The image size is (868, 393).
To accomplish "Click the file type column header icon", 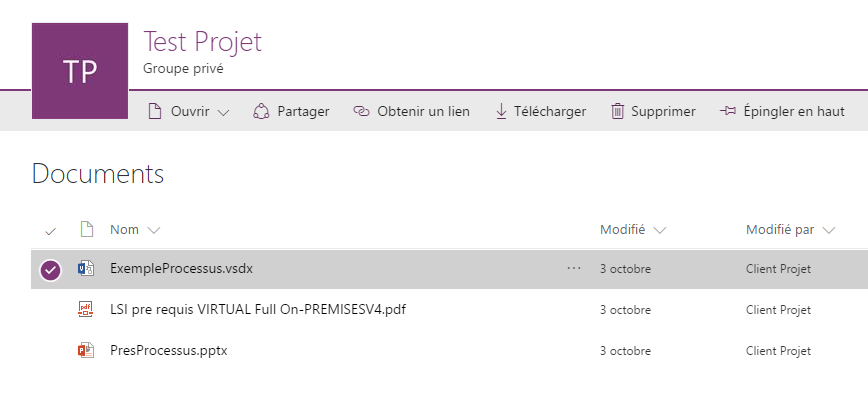I will pos(86,229).
